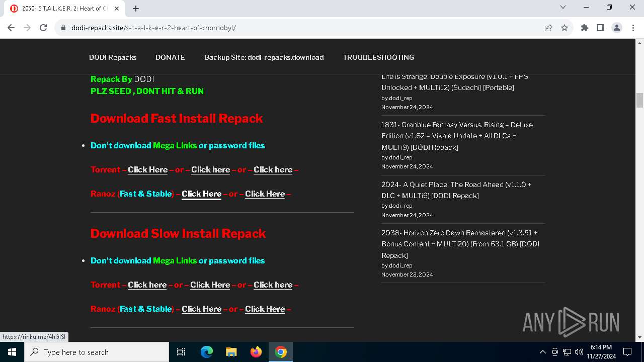Open Task View on the taskbar
Viewport: 644px width, 362px height.
(181, 352)
